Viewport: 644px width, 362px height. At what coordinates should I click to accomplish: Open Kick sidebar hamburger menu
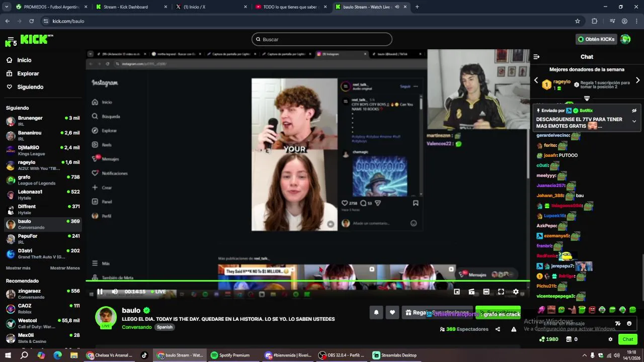[10, 39]
